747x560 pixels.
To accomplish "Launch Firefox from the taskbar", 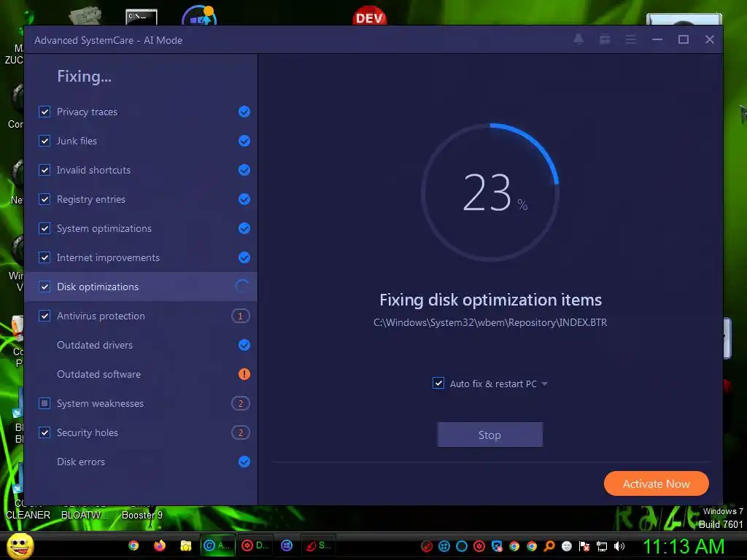I will (160, 545).
